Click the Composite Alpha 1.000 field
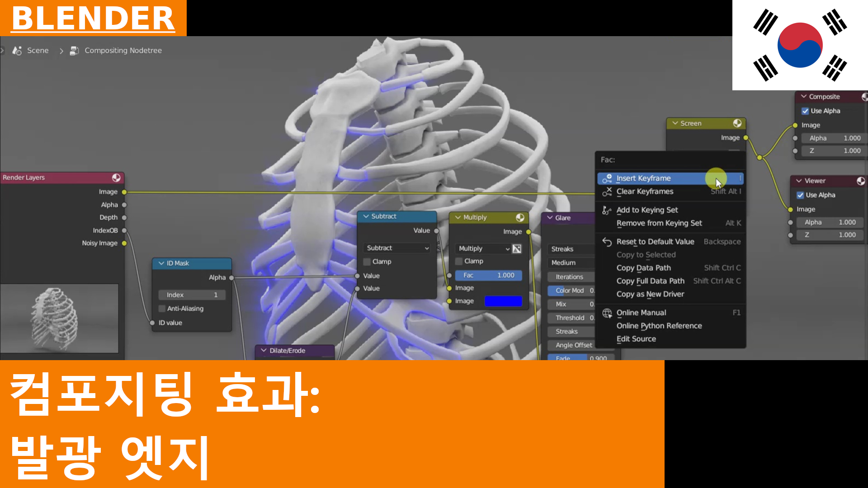The width and height of the screenshot is (868, 488). 835,138
